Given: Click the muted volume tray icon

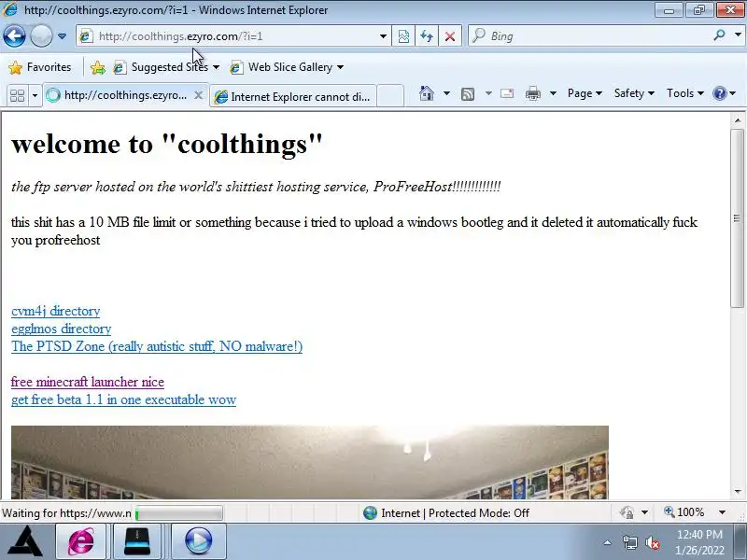Looking at the screenshot, I should point(652,543).
